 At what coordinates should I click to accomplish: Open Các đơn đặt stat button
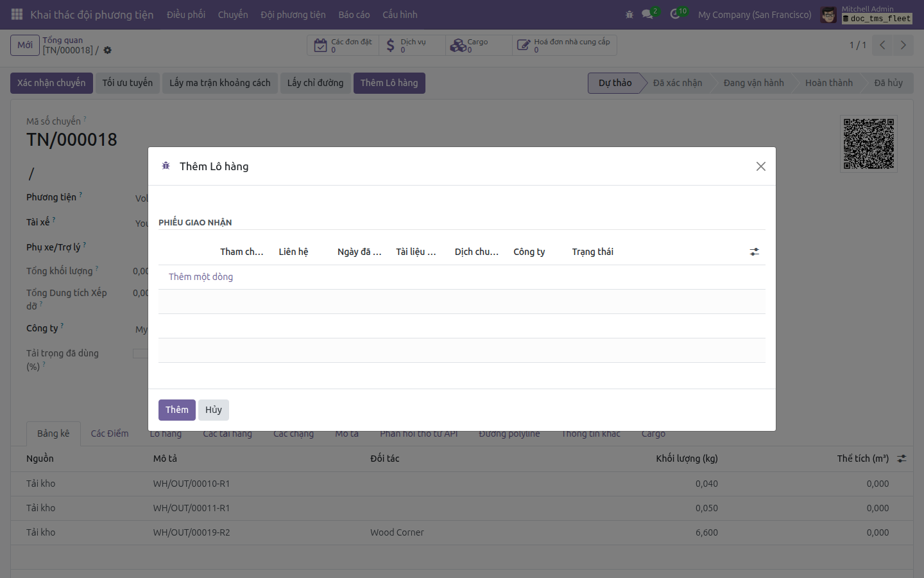click(x=343, y=45)
